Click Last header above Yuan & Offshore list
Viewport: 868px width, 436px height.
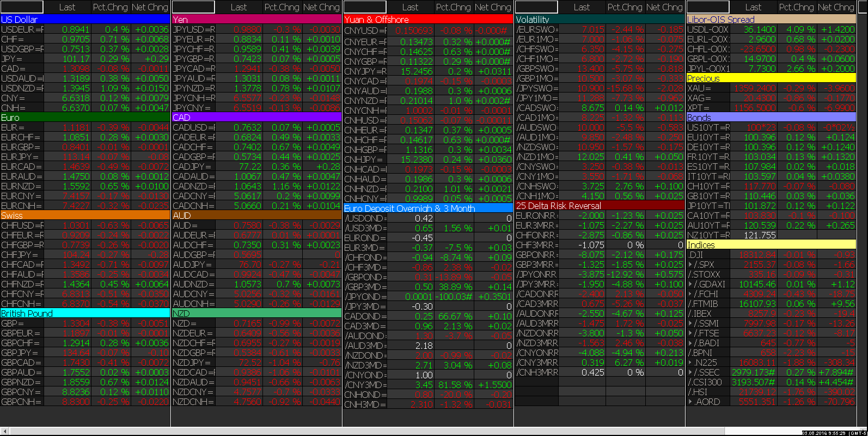pos(411,7)
